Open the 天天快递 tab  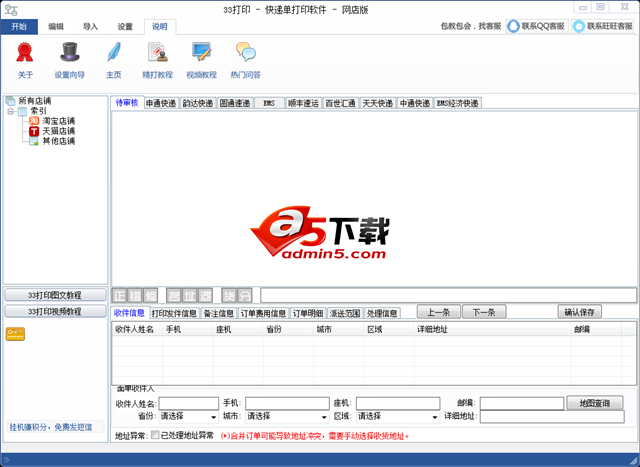tap(378, 103)
